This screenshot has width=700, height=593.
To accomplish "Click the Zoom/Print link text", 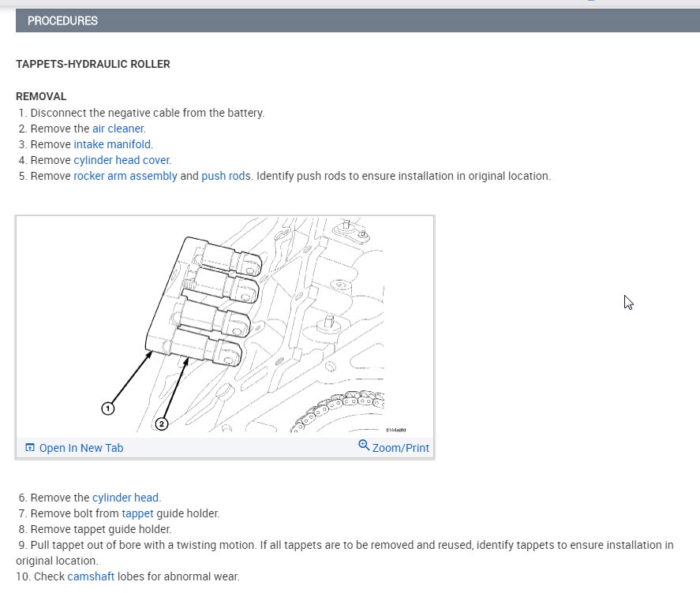I will [400, 448].
